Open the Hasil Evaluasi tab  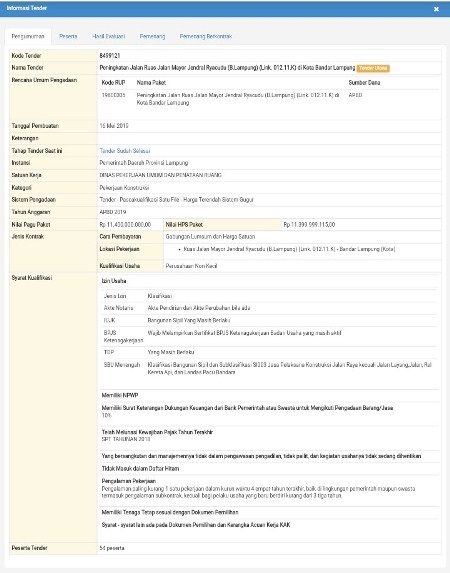click(109, 37)
